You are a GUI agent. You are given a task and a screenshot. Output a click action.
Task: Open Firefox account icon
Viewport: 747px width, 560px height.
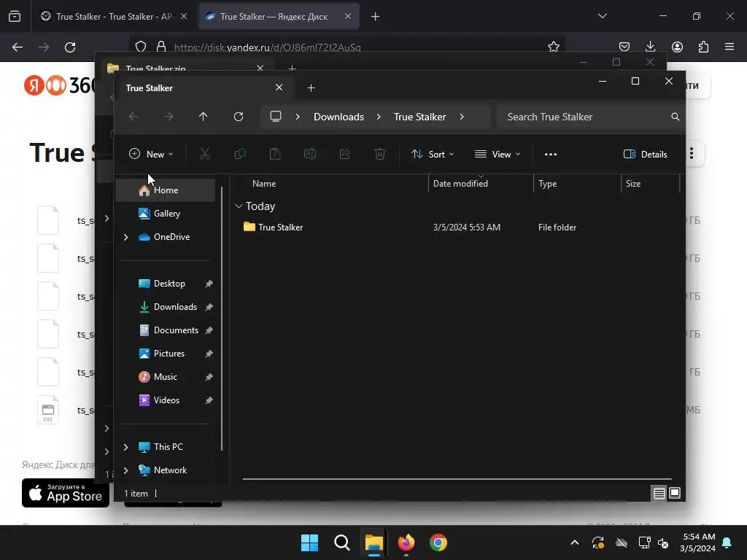coord(677,47)
